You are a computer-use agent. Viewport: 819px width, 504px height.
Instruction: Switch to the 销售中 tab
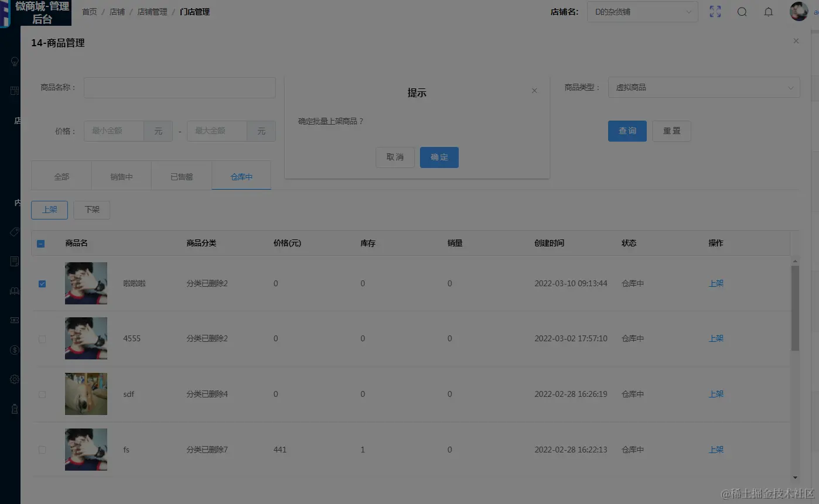point(122,176)
